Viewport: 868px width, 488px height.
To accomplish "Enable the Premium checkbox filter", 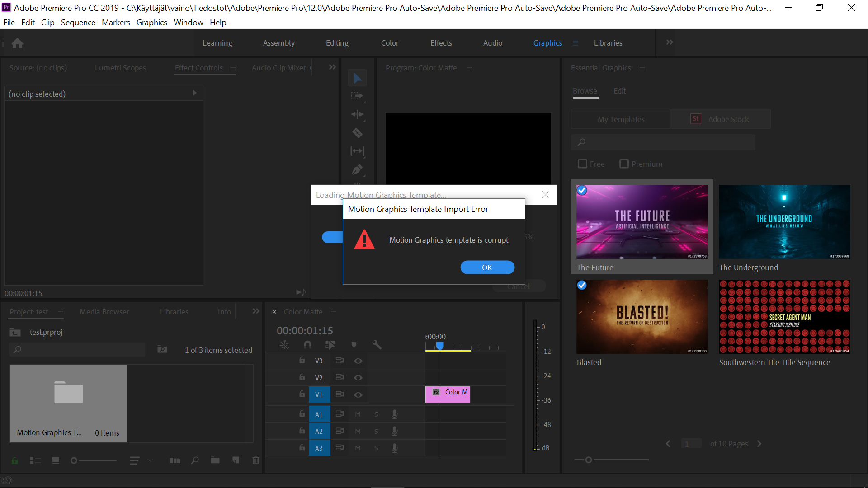I will pyautogui.click(x=624, y=164).
